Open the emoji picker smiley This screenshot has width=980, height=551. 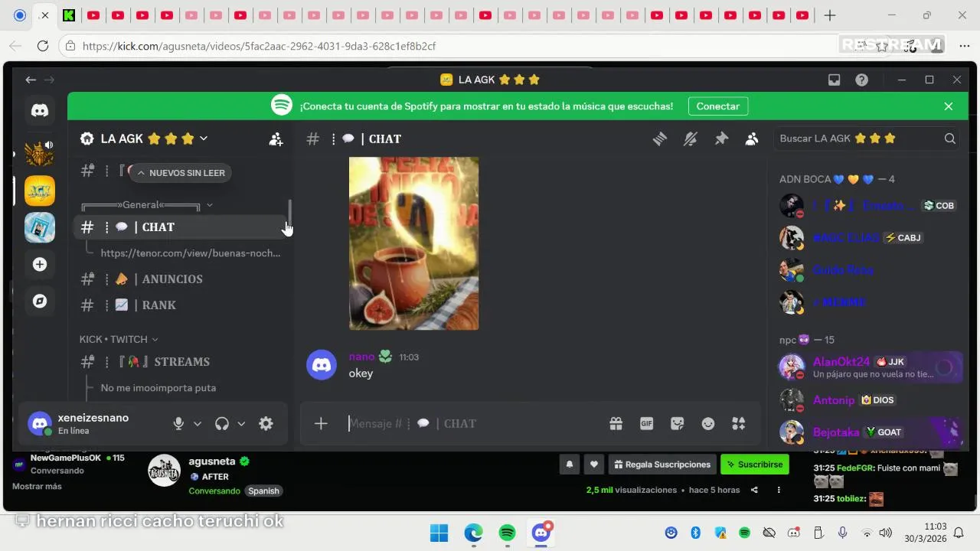point(708,423)
